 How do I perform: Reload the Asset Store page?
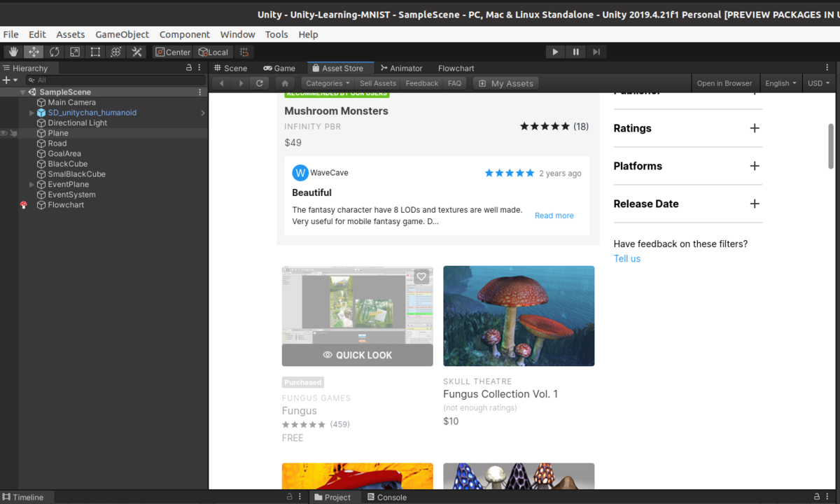click(260, 83)
